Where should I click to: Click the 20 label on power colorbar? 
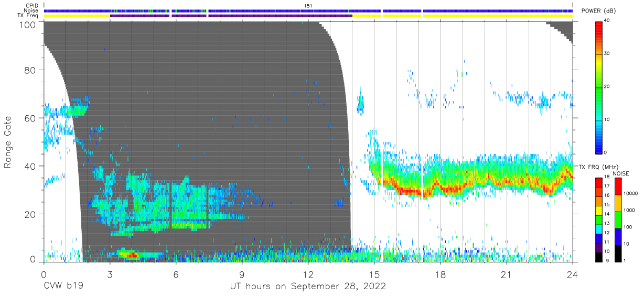(x=607, y=86)
